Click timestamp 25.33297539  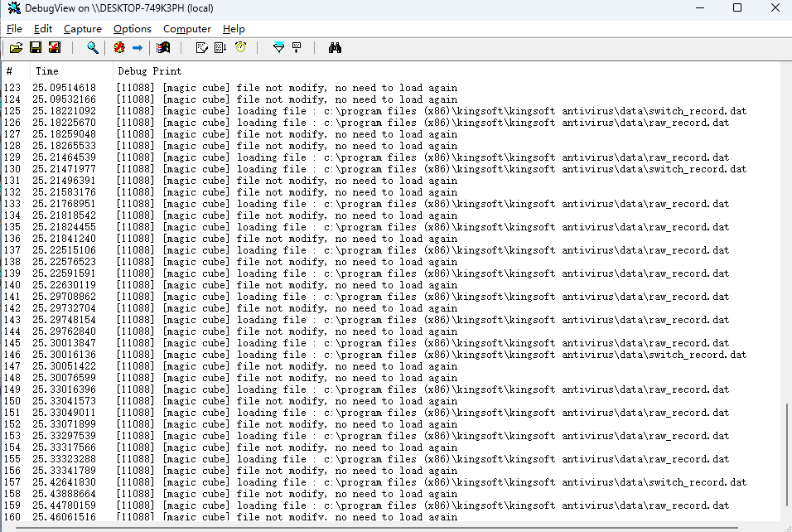[64, 436]
